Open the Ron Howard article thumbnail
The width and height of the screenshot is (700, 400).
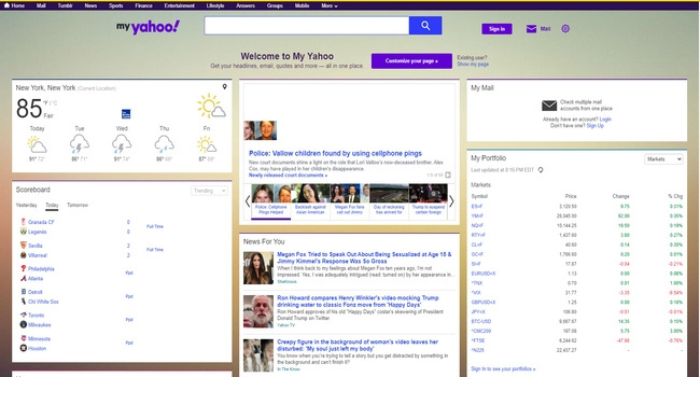click(258, 311)
